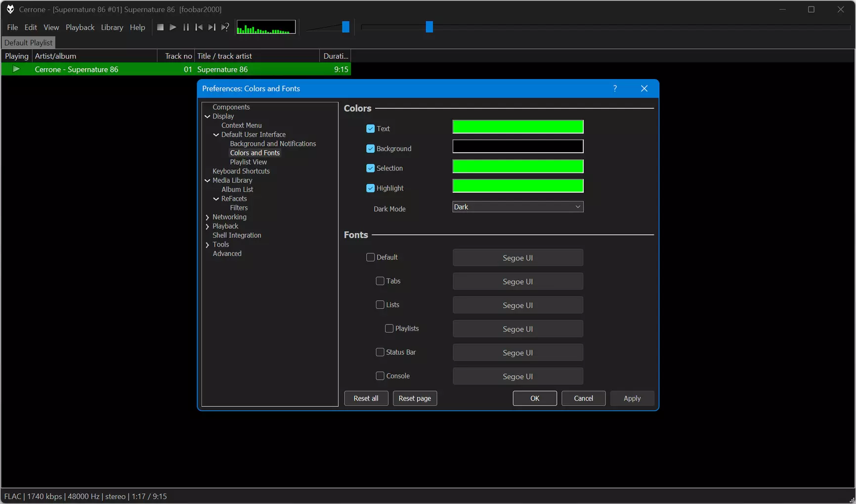Collapse the ReFacets tree node
This screenshot has width=856, height=504.
tap(216, 199)
